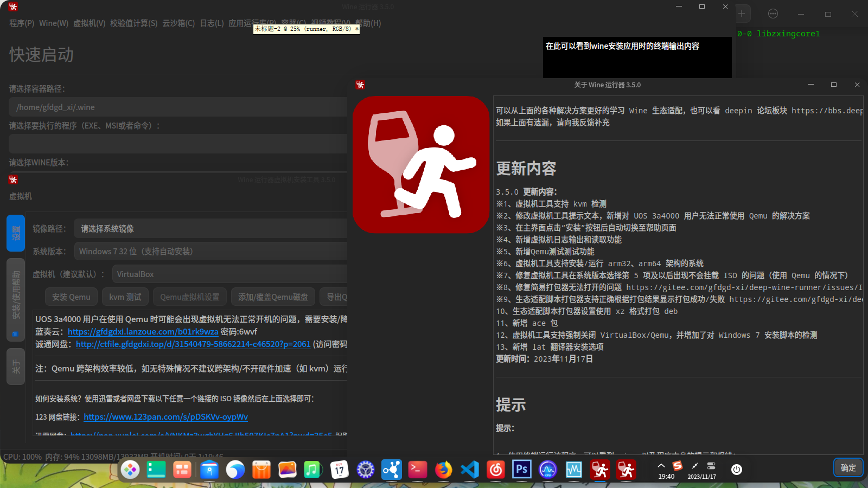Click '0-0 libzxingcore1' terminal output text

pos(778,34)
